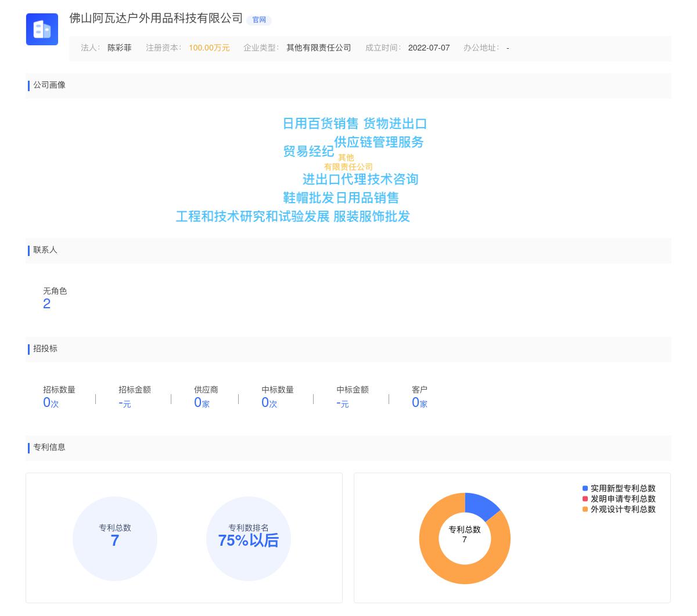This screenshot has height=616, width=697.
Task: Click the 无角色 contact count 2
Action: click(x=47, y=303)
